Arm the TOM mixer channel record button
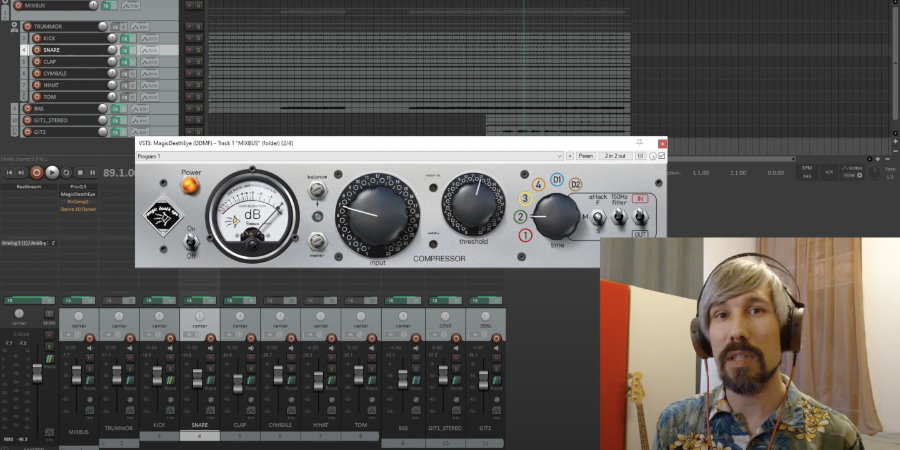Screen dimensions: 900x450 point(372,339)
